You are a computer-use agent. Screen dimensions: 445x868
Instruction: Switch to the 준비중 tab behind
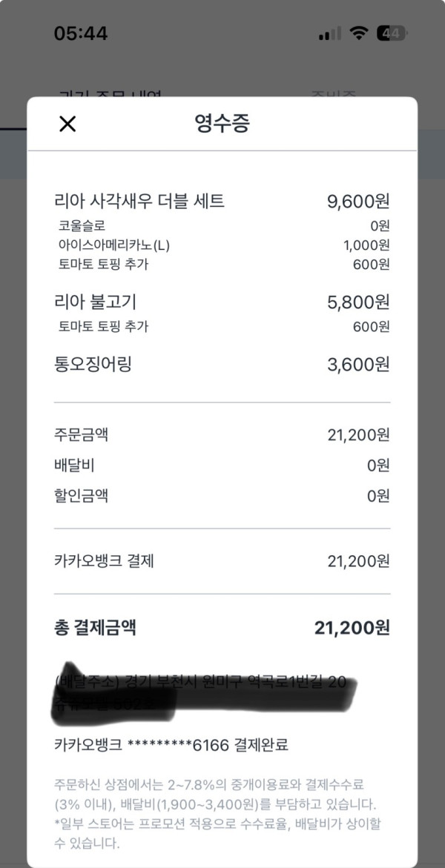tap(333, 95)
